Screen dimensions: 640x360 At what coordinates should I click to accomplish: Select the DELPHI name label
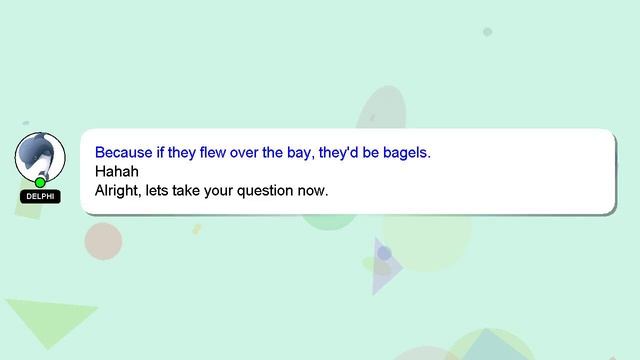tap(40, 196)
